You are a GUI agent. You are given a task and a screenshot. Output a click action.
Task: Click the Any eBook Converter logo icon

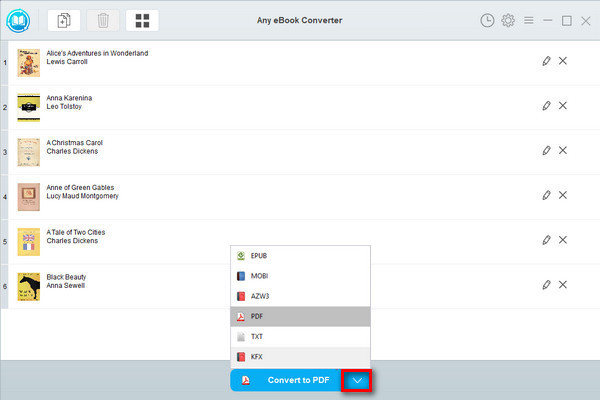[18, 21]
